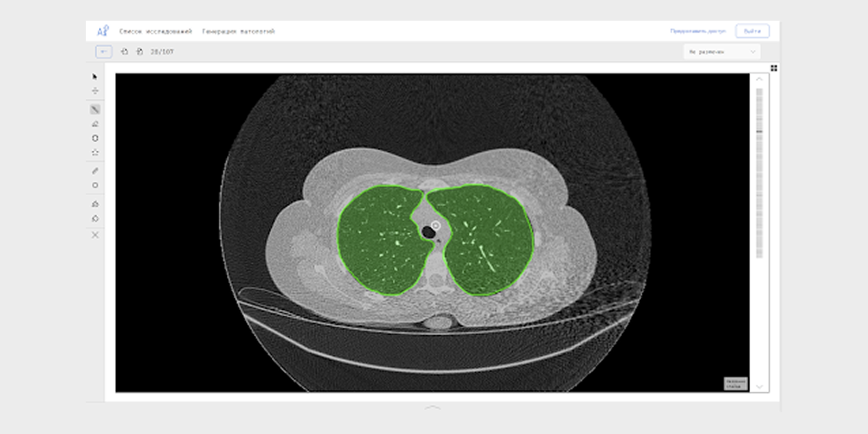Click the small gray label in image corner
Viewport: 868px width, 434px height.
(736, 384)
